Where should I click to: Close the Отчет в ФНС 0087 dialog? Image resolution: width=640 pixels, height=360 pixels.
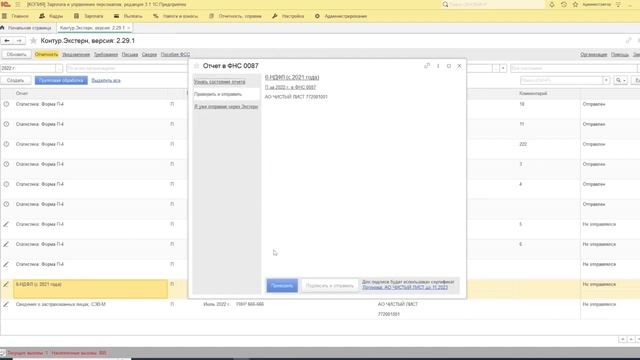(459, 66)
